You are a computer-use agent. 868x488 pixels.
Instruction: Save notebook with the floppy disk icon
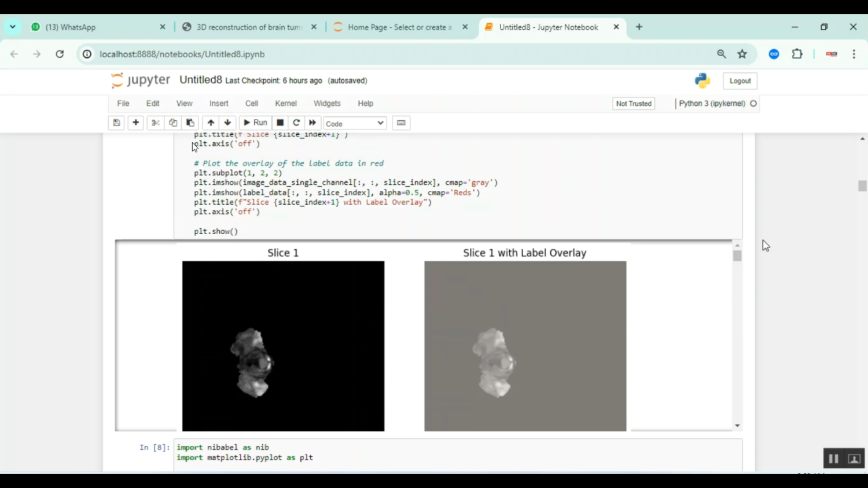[116, 123]
